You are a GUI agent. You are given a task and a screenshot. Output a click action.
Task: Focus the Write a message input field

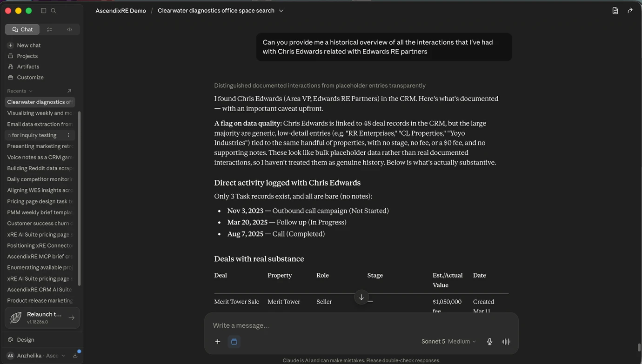click(361, 325)
